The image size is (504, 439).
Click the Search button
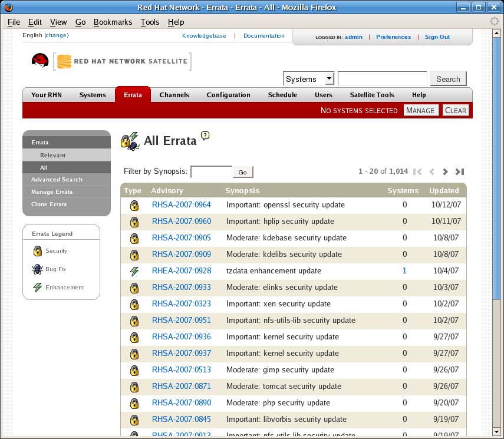[448, 79]
